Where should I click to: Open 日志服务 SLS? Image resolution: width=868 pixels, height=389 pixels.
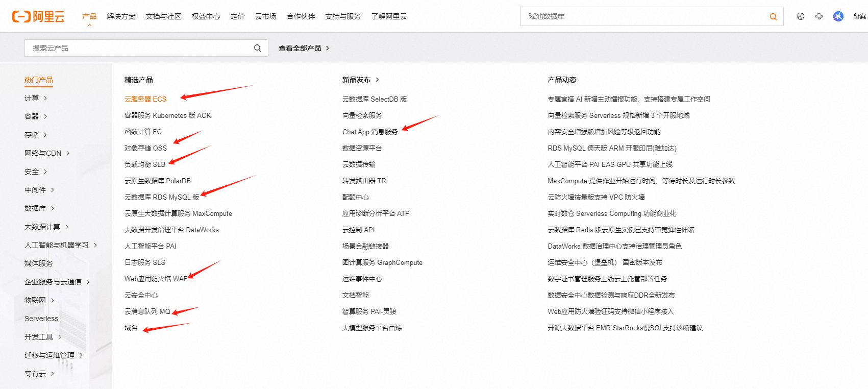(145, 262)
